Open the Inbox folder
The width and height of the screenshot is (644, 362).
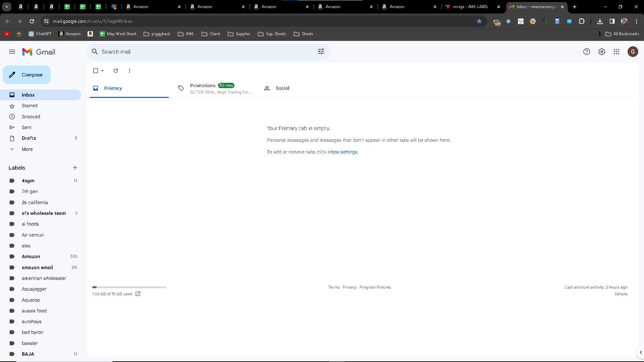(40, 95)
